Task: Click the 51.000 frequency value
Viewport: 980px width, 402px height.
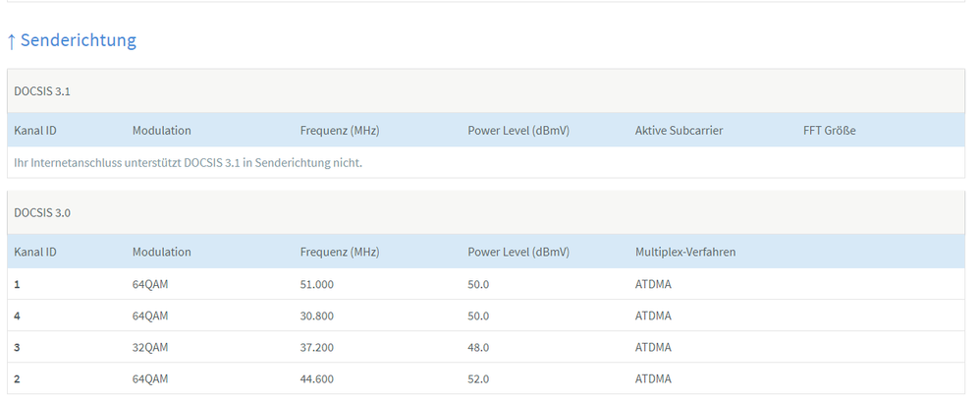Action: [317, 284]
